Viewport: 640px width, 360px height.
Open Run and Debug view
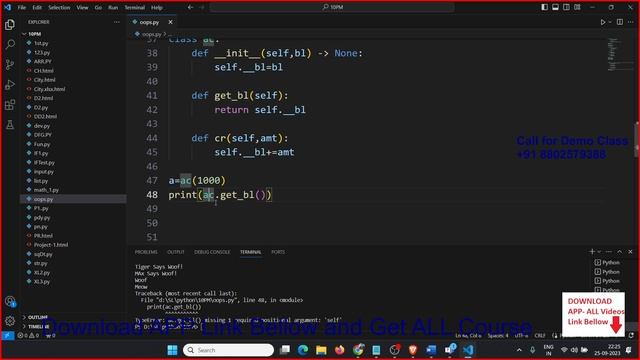pos(10,84)
